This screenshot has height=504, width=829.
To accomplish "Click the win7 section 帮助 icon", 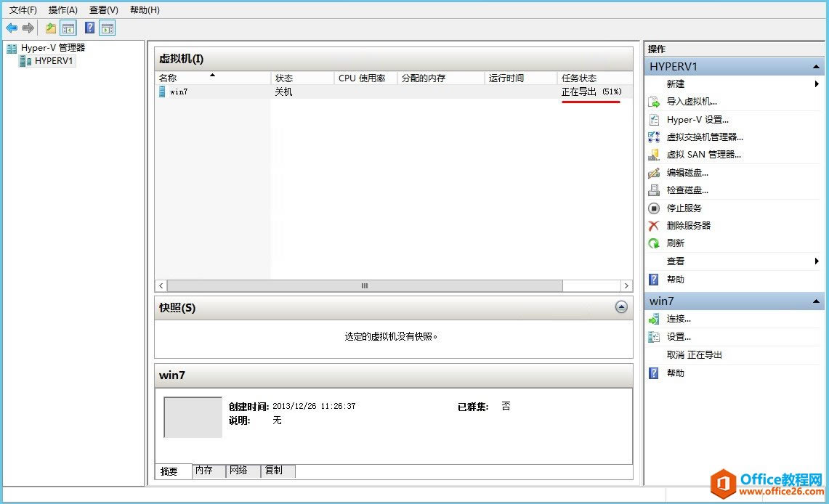I will point(654,373).
